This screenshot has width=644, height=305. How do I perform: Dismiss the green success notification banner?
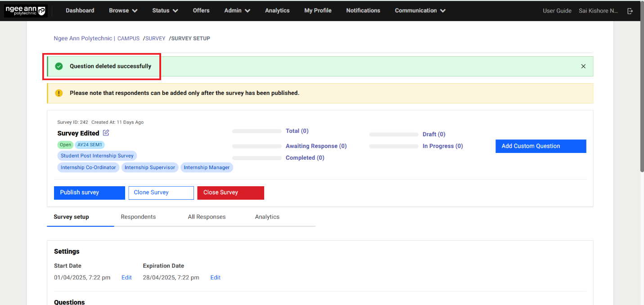pyautogui.click(x=583, y=66)
